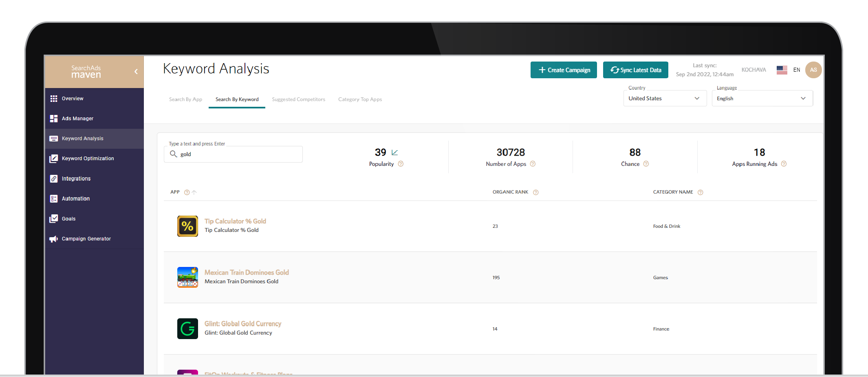Click the EN language code
Image resolution: width=868 pixels, height=377 pixels.
click(797, 70)
